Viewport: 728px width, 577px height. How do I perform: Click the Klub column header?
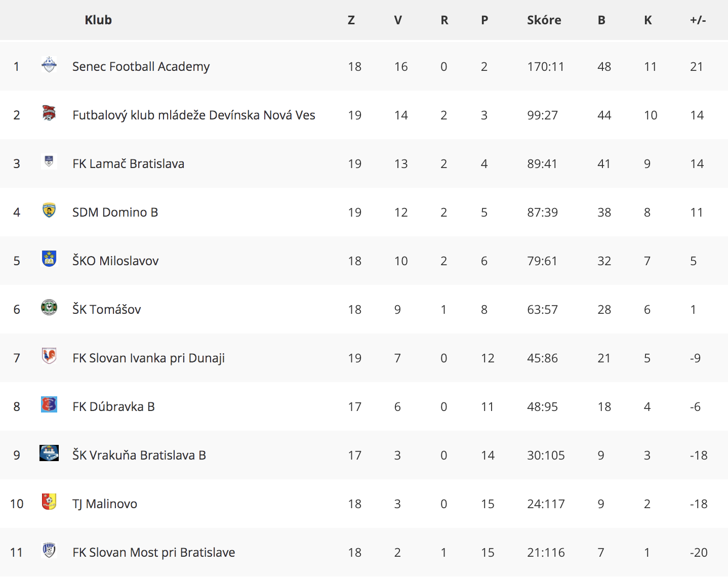pos(98,20)
